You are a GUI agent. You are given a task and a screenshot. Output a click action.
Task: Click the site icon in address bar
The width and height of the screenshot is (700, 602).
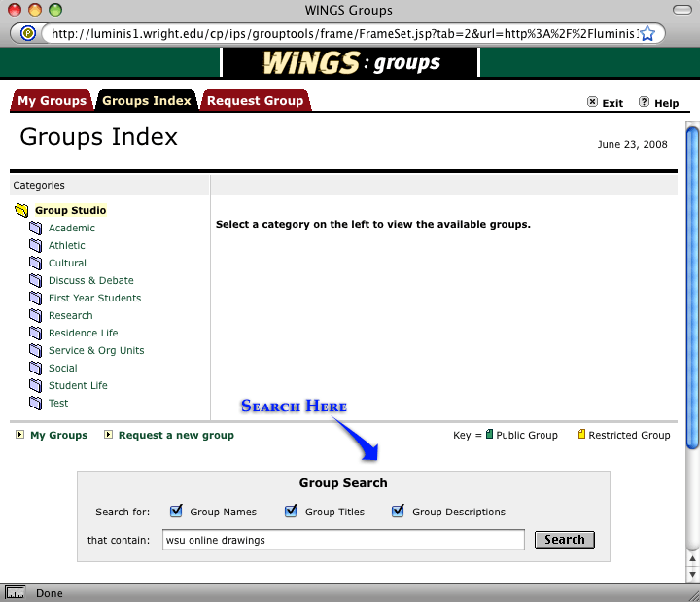click(x=29, y=33)
